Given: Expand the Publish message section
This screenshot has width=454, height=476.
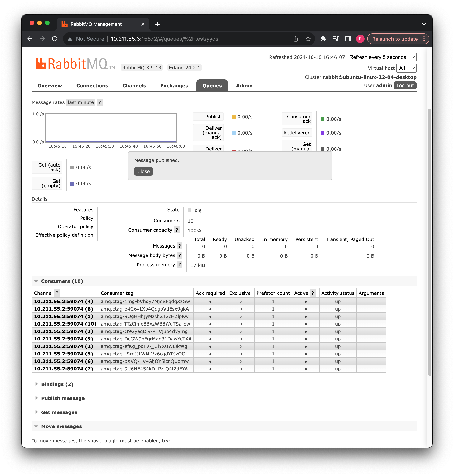Looking at the screenshot, I should pos(63,398).
